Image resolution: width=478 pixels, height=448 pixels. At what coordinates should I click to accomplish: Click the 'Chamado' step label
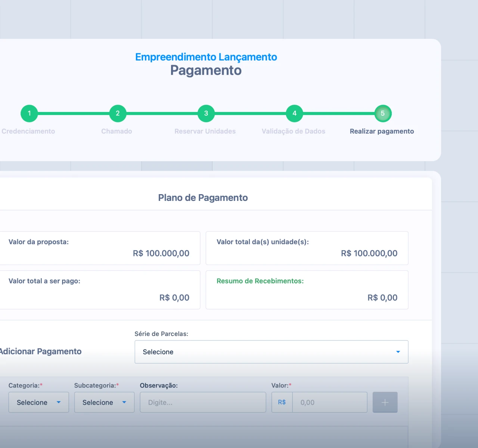click(117, 131)
